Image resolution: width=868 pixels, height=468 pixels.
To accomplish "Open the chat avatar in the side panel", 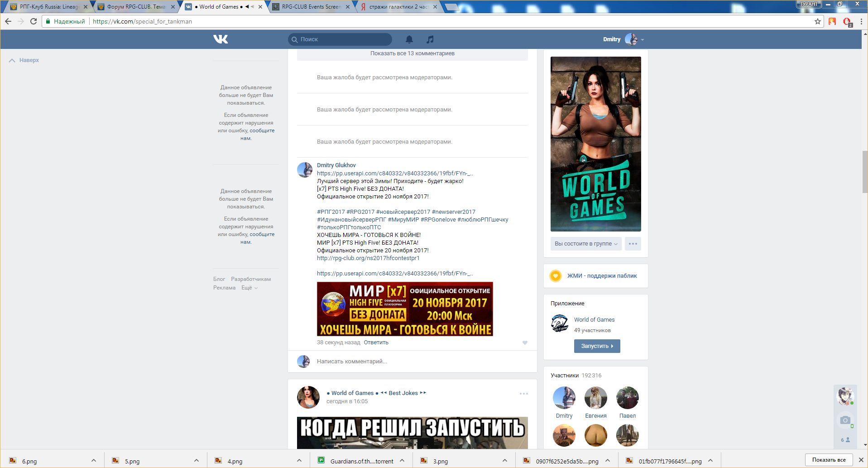I will (845, 396).
